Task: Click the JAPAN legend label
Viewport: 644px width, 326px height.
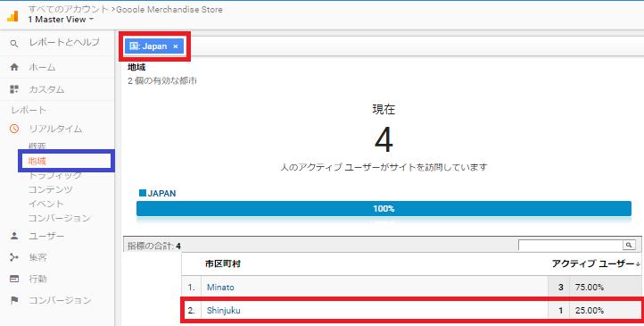Action: [161, 193]
